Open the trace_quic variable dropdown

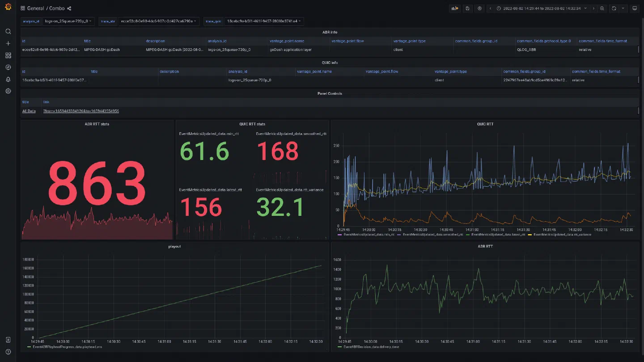pos(264,21)
